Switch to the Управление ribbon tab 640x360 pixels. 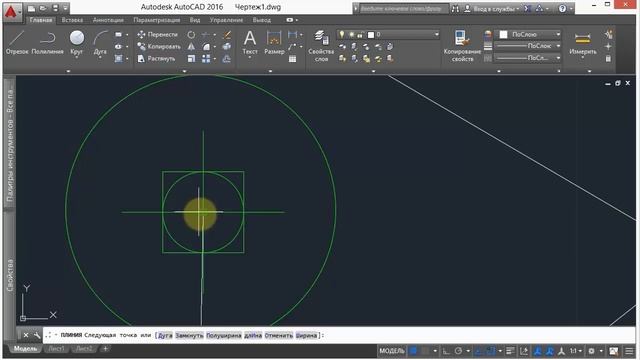[226, 20]
